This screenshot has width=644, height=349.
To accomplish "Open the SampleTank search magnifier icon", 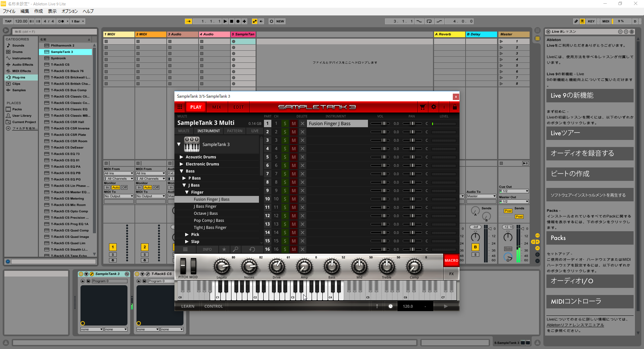I will click(x=236, y=249).
